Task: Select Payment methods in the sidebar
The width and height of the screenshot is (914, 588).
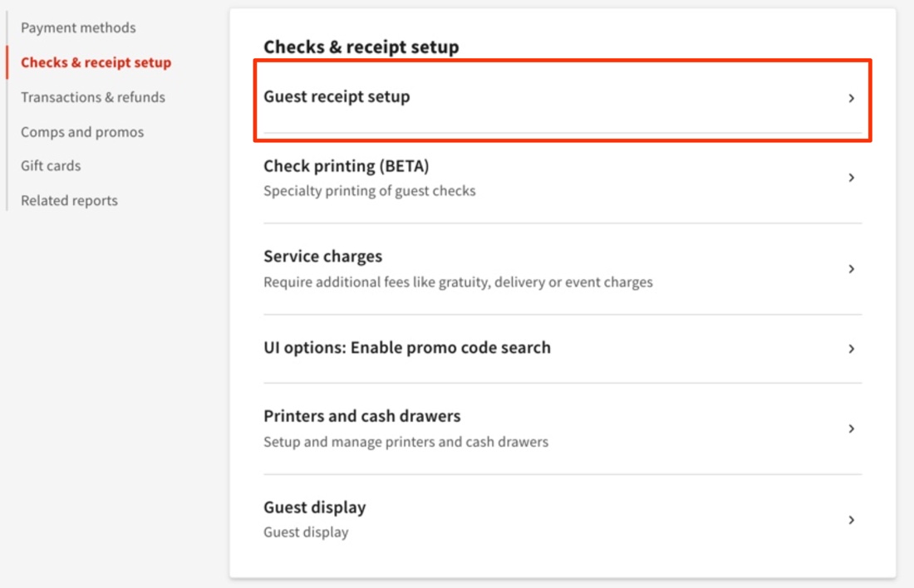Action: 78,27
